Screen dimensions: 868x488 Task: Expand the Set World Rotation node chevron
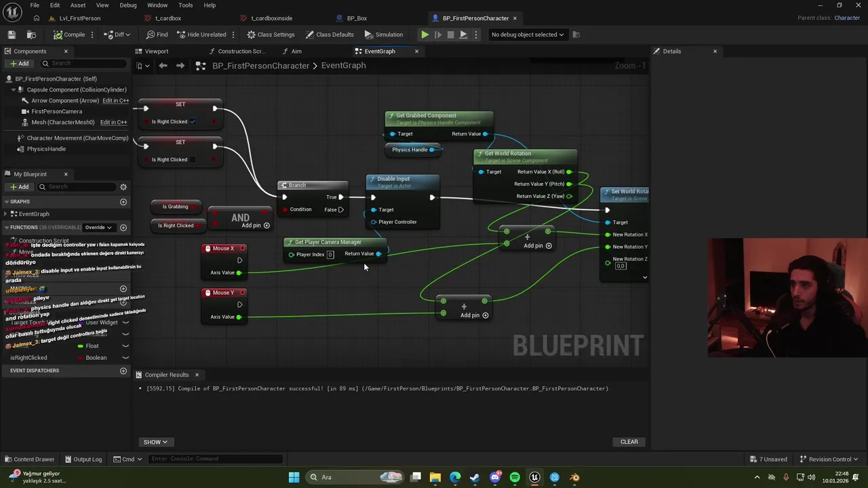click(x=645, y=277)
